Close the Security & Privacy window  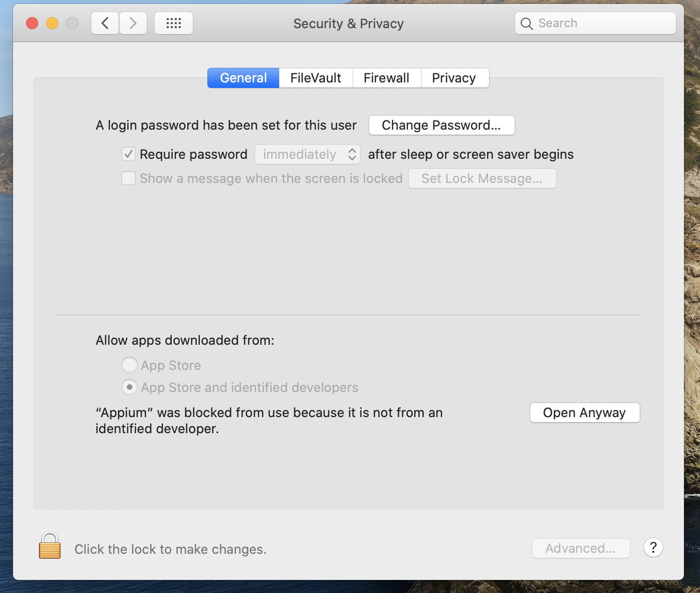tap(32, 23)
